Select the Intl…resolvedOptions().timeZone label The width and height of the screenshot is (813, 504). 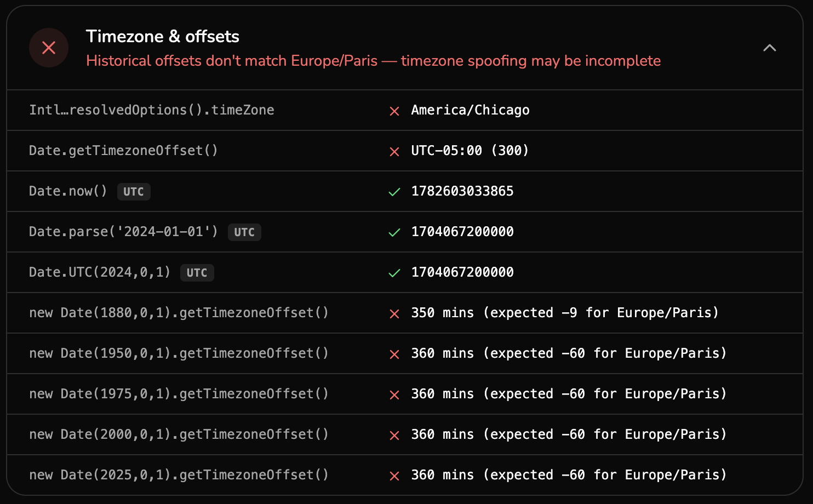coord(152,110)
